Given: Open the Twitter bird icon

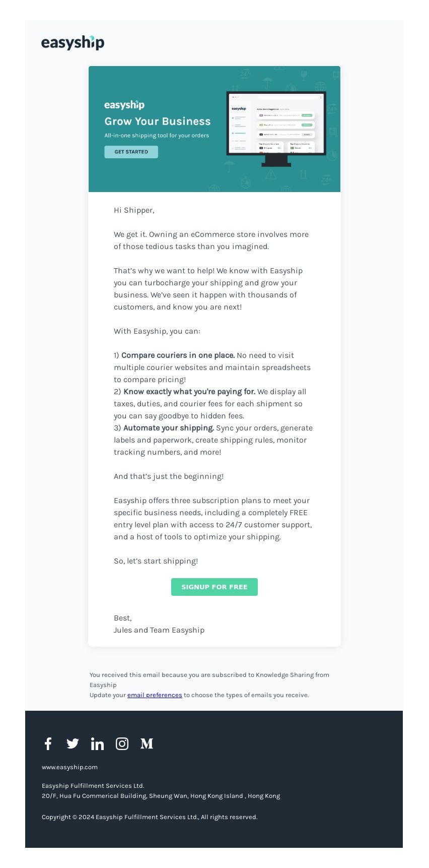Looking at the screenshot, I should pyautogui.click(x=73, y=743).
